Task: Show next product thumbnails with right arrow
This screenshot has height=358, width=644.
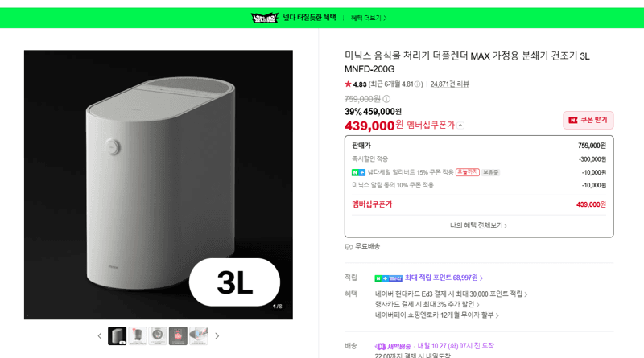Action: click(217, 335)
